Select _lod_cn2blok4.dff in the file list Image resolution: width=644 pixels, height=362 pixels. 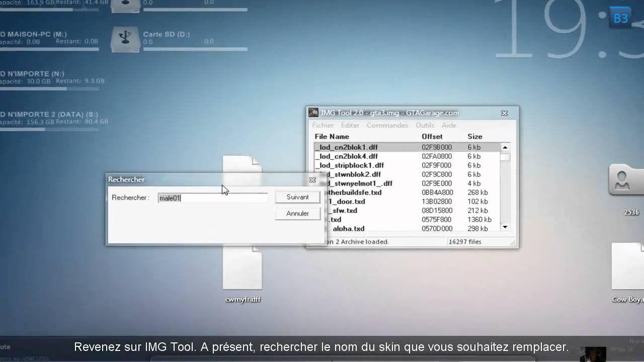(x=407, y=156)
